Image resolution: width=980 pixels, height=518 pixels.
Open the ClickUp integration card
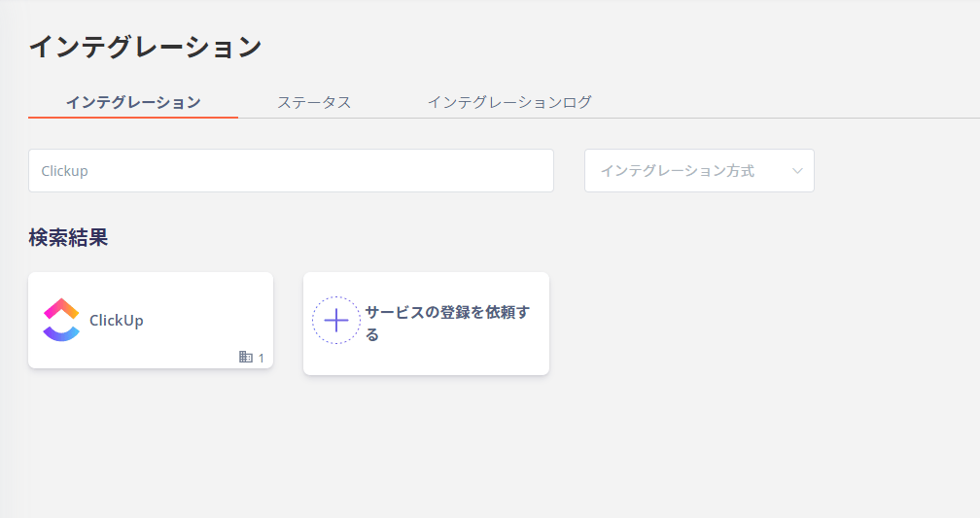(151, 320)
